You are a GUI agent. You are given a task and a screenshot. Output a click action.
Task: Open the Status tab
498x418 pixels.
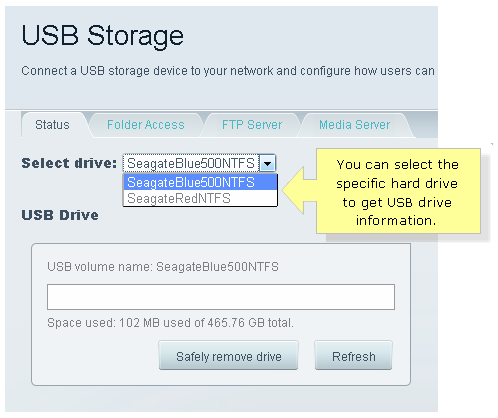point(52,125)
